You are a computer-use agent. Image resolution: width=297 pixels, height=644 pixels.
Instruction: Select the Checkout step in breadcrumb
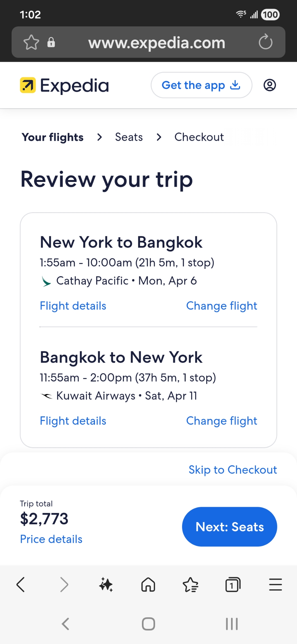(199, 137)
